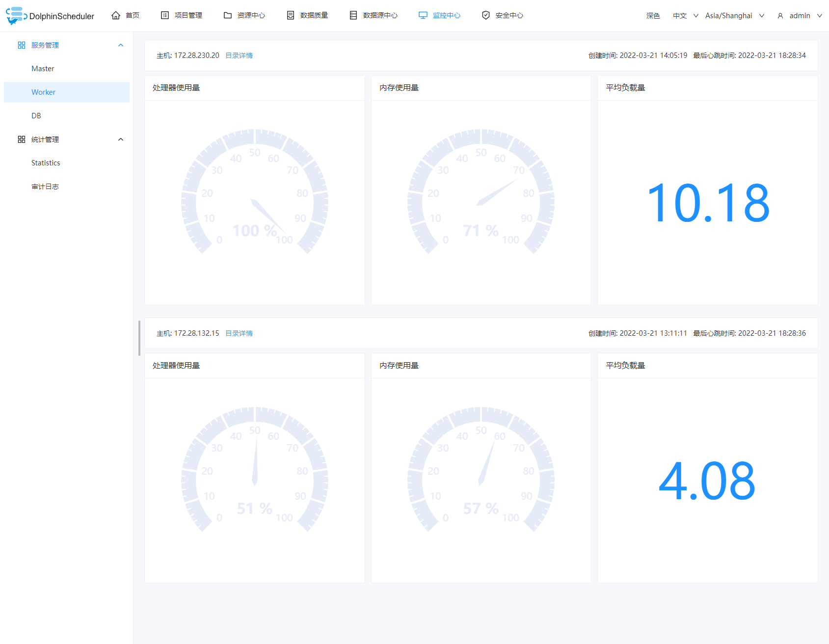The image size is (829, 644).
Task: Click the 4.08 load average value
Action: coord(707,481)
